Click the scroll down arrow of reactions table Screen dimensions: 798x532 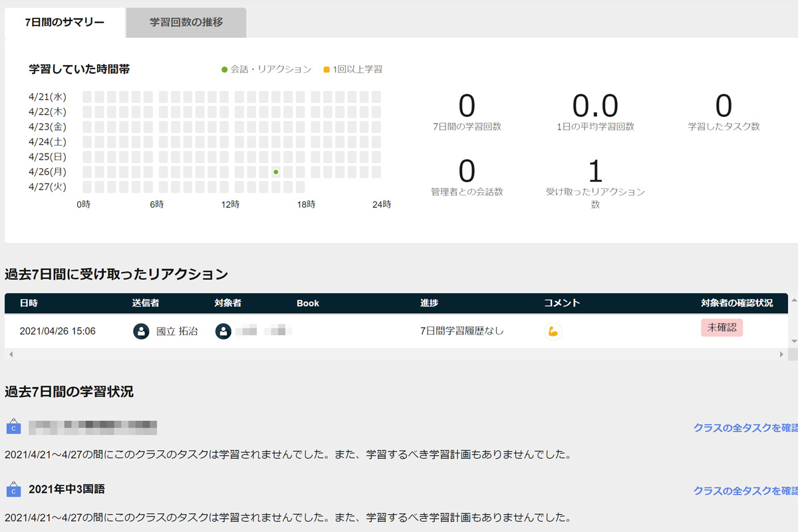[793, 340]
